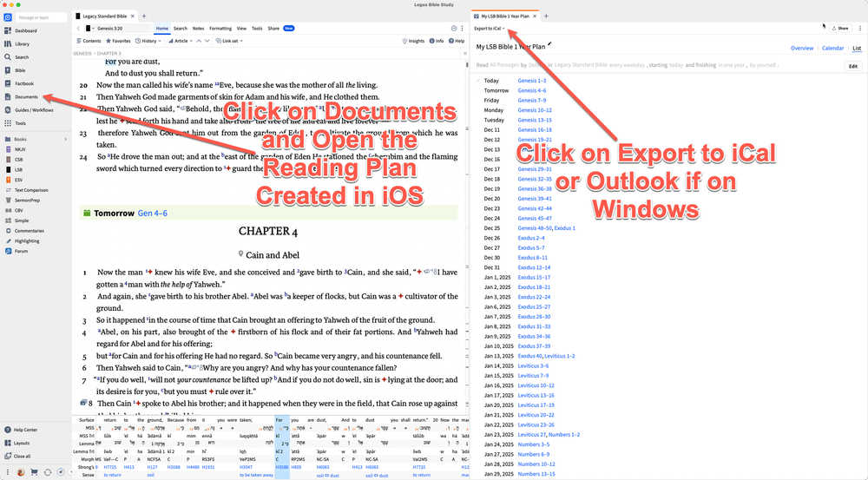This screenshot has width=868, height=480.
Task: Open the View tab
Action: [241, 29]
